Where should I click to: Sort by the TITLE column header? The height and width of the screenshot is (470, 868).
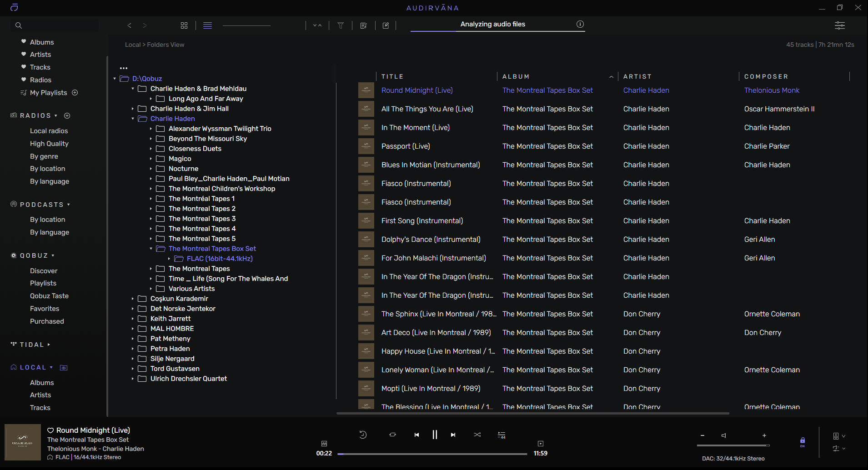(x=392, y=76)
